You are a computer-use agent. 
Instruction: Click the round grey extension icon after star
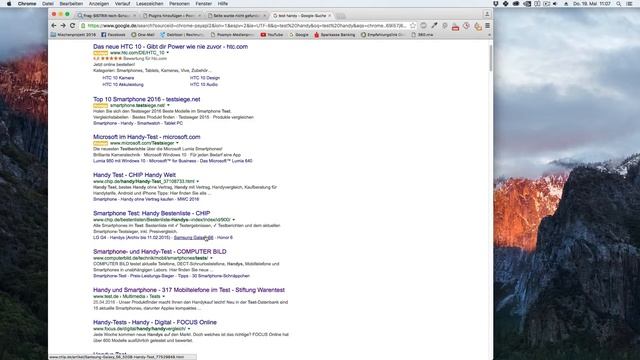pos(424,26)
